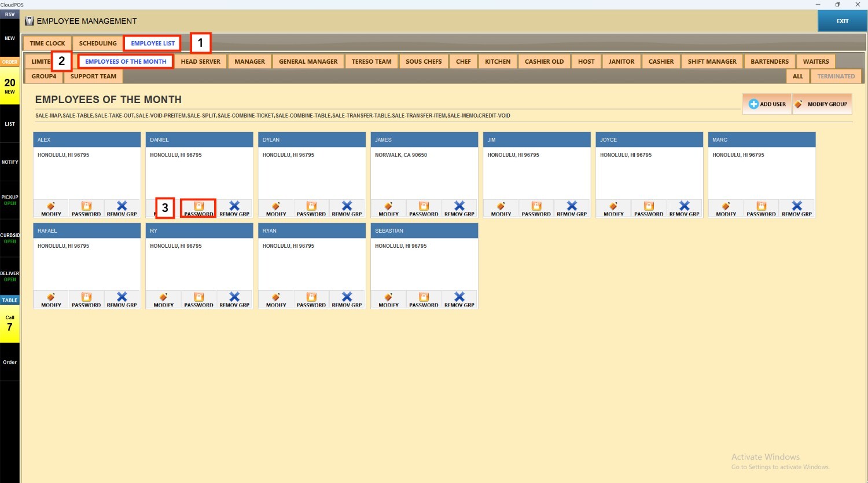Open the Support Team group tab
This screenshot has width=868, height=483.
[x=93, y=76]
